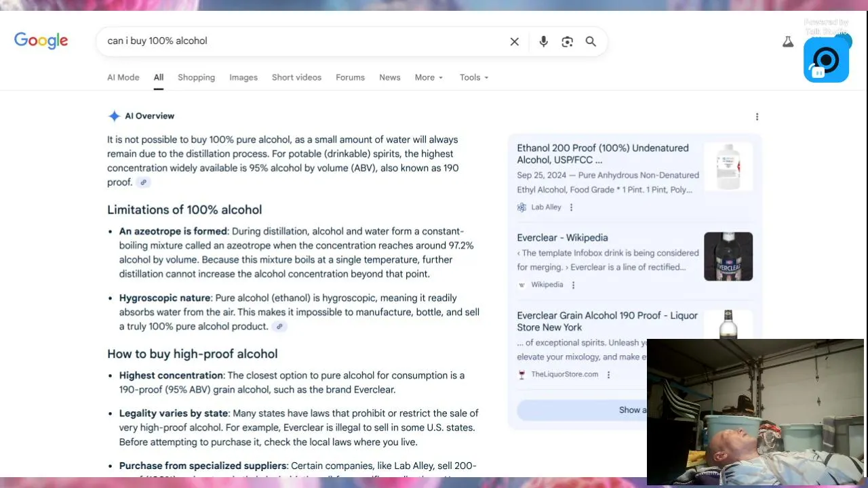This screenshot has height=488, width=868.
Task: Submit search with magnifying glass icon
Action: pos(591,41)
